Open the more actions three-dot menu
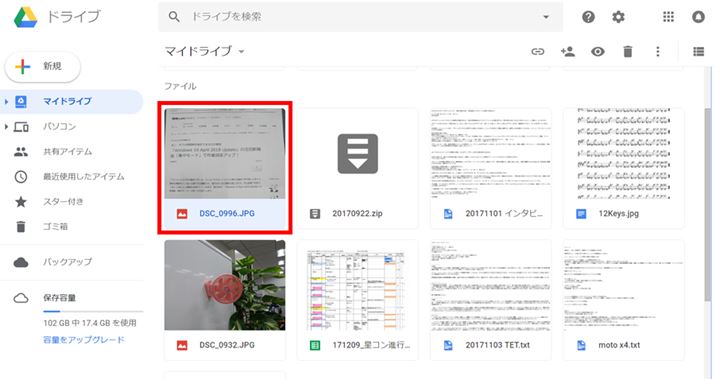715x379 pixels. click(x=658, y=52)
